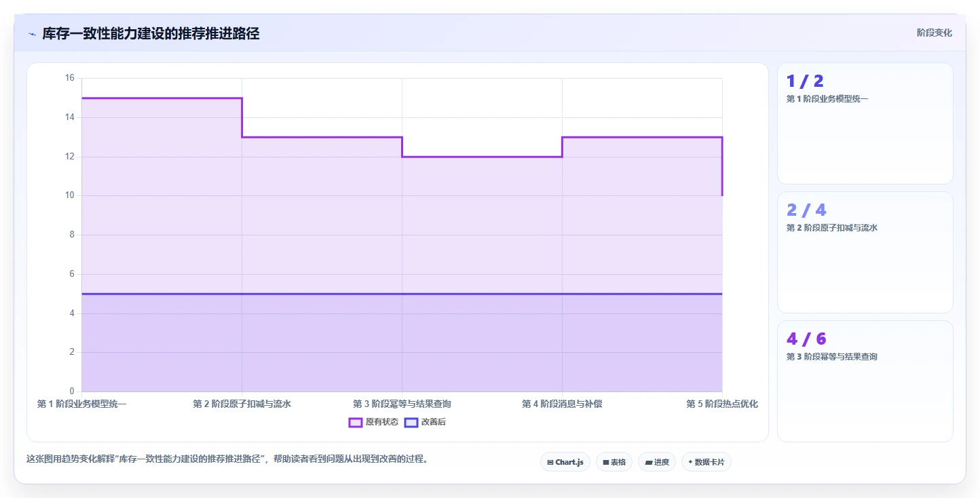Viewport: 980px width, 498px height.
Task: Click x-axis label 第 2 阶段原子扣减与流水
Action: coord(242,404)
